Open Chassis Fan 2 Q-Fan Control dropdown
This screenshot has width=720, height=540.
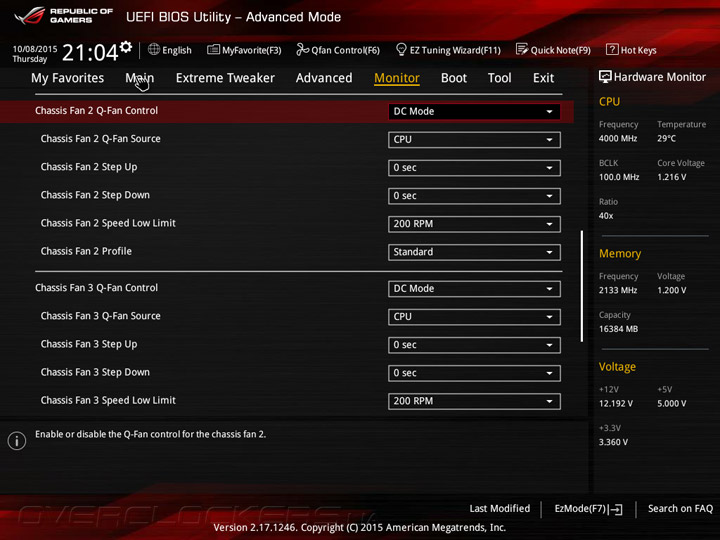pos(474,112)
